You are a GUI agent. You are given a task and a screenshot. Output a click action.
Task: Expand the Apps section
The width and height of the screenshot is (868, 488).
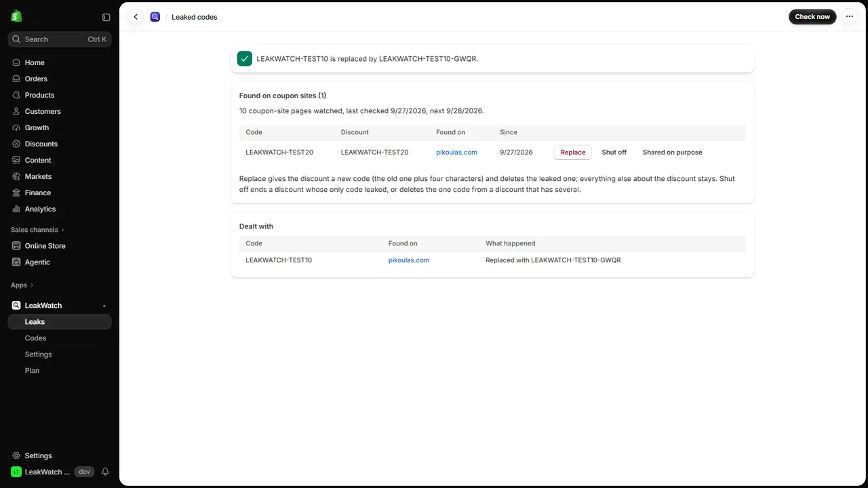22,285
